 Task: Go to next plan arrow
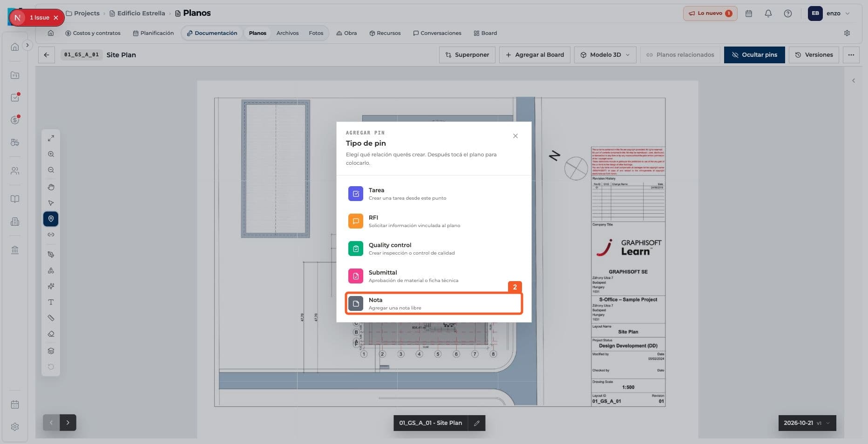tap(68, 423)
